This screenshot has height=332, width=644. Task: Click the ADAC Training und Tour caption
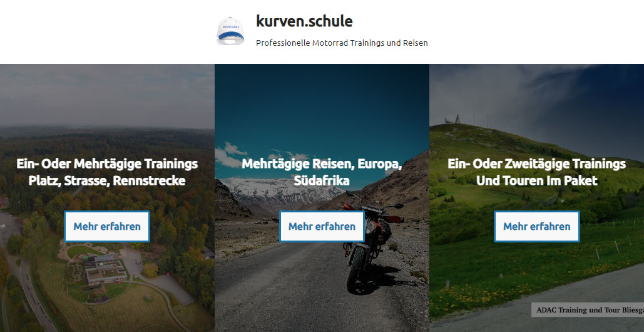588,310
